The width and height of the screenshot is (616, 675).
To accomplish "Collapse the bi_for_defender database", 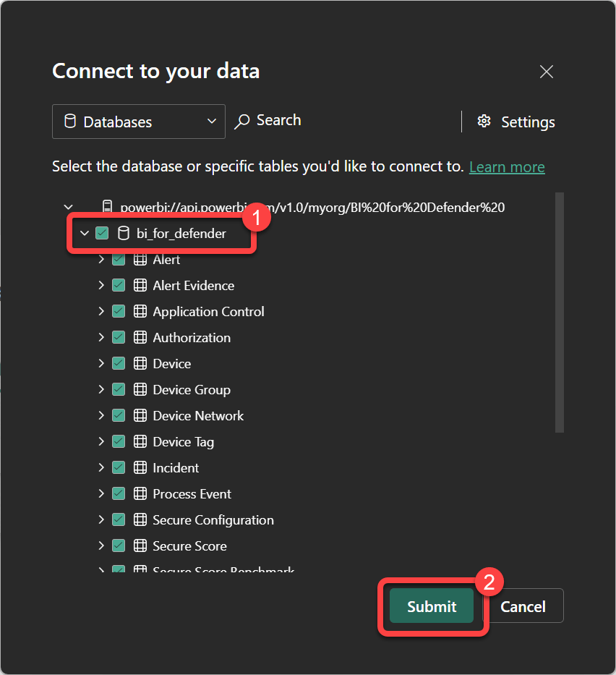I will pyautogui.click(x=85, y=233).
